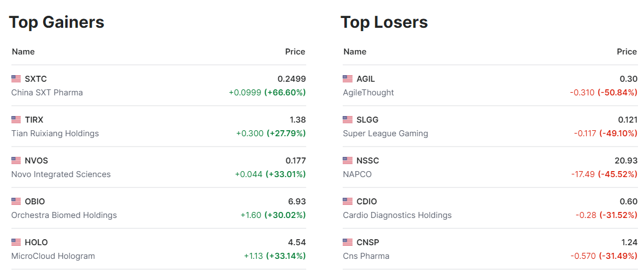Image resolution: width=644 pixels, height=279 pixels.
Task: Select Tian Ruixiang Holdings company name
Action: pyautogui.click(x=55, y=134)
